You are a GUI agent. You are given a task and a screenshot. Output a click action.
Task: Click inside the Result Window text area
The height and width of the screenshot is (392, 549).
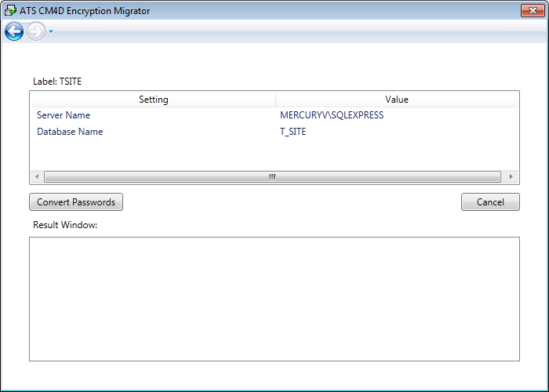pos(274,299)
